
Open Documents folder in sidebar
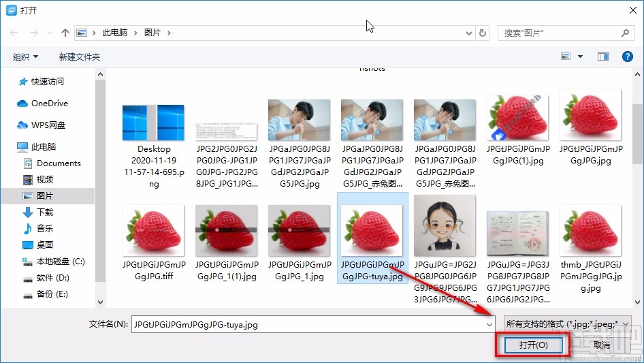[x=52, y=163]
